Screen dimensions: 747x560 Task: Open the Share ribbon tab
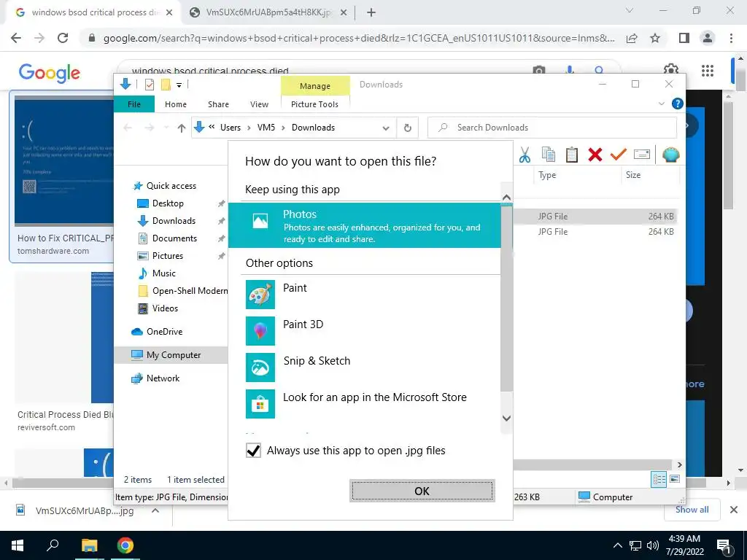click(218, 104)
